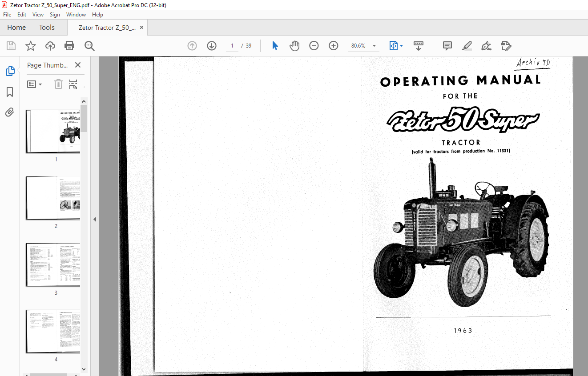Switch to the Tools tab
The height and width of the screenshot is (376, 588).
[47, 28]
